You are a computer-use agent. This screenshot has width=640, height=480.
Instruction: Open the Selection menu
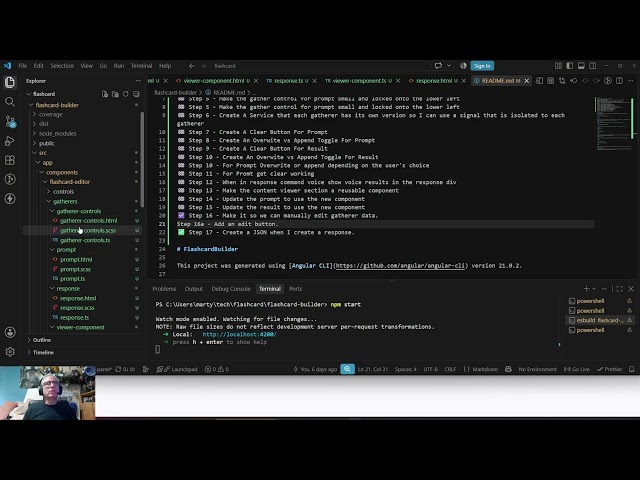62,66
